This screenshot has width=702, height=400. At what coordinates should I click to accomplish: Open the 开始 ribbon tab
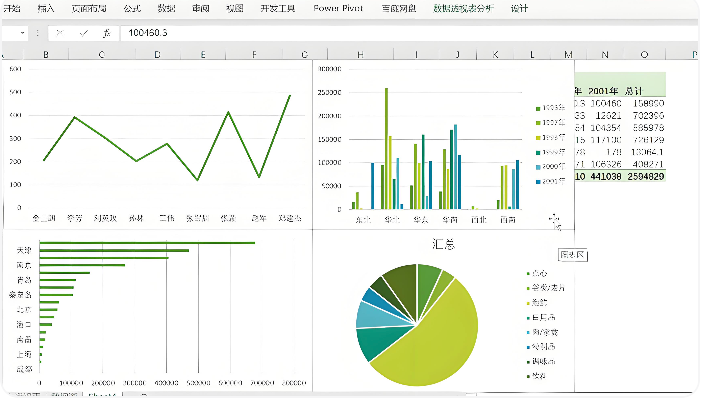[x=12, y=8]
